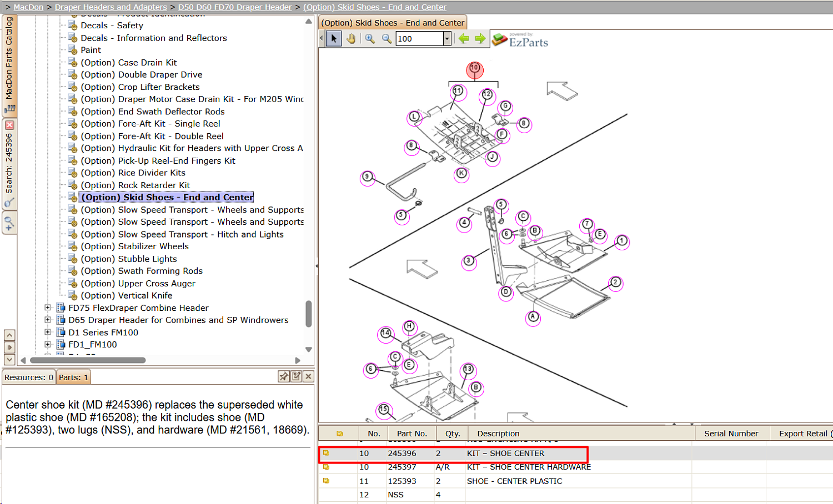This screenshot has height=504, width=833.
Task: Click note icon on 125393 row
Action: [327, 481]
